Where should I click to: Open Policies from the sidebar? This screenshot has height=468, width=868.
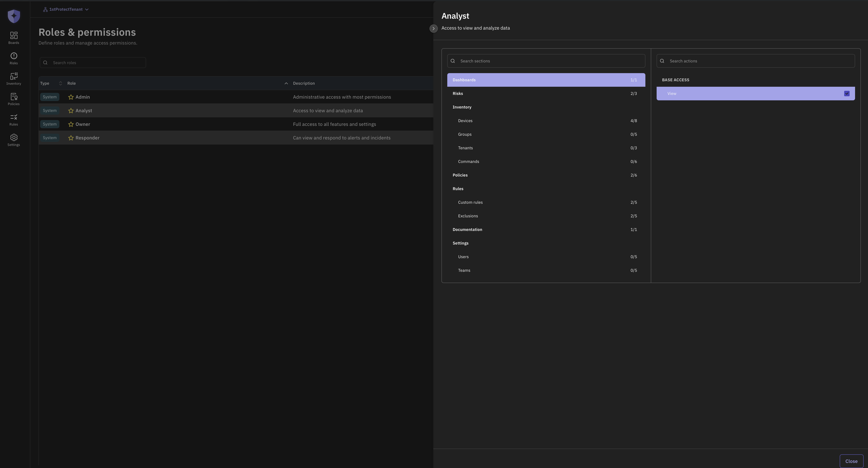[14, 99]
